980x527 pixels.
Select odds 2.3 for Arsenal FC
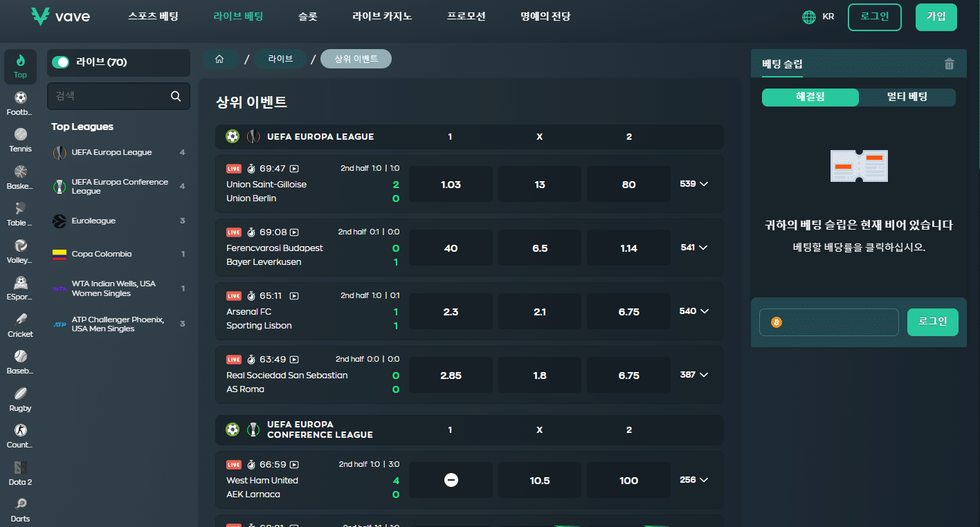click(x=451, y=311)
